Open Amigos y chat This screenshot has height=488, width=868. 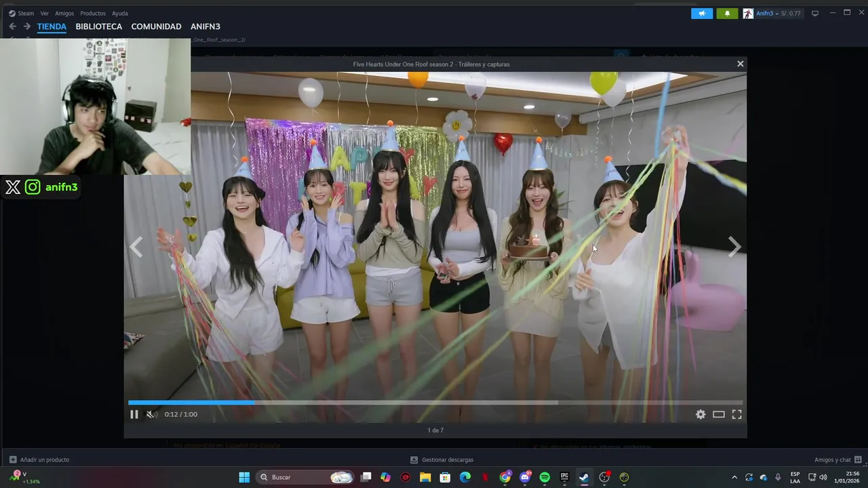pyautogui.click(x=838, y=460)
